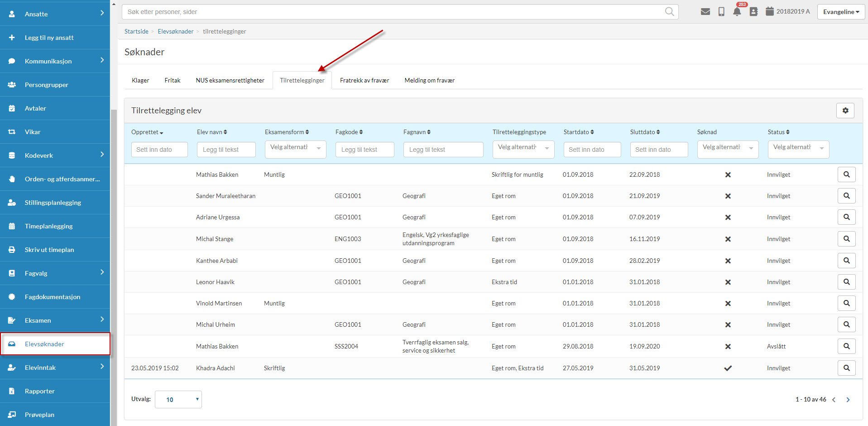The image size is (868, 426).
Task: Go to next page of results
Action: point(848,400)
